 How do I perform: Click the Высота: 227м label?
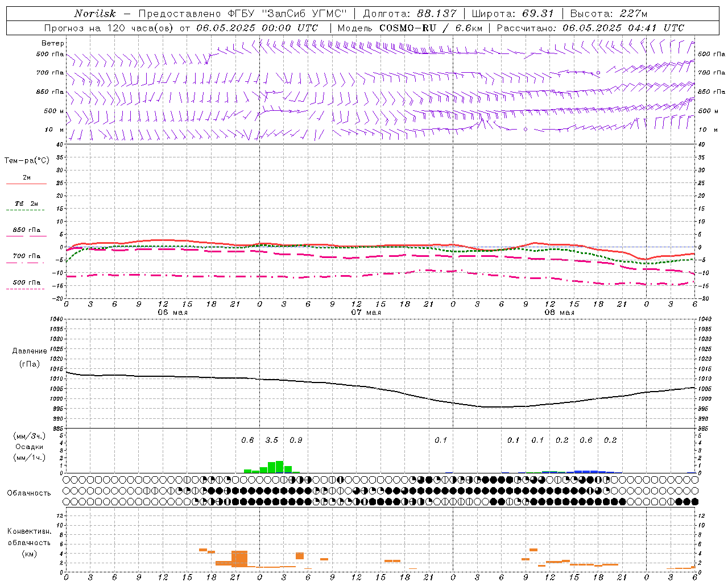tap(609, 14)
